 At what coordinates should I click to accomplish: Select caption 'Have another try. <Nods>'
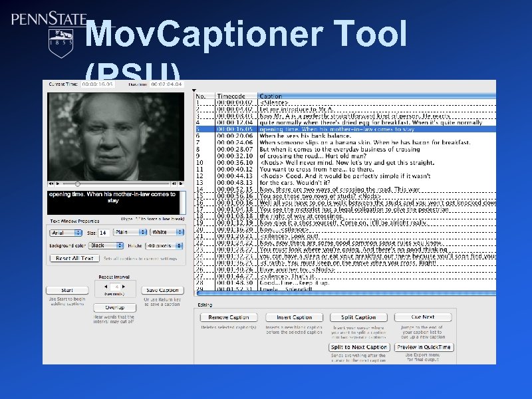[297, 269]
